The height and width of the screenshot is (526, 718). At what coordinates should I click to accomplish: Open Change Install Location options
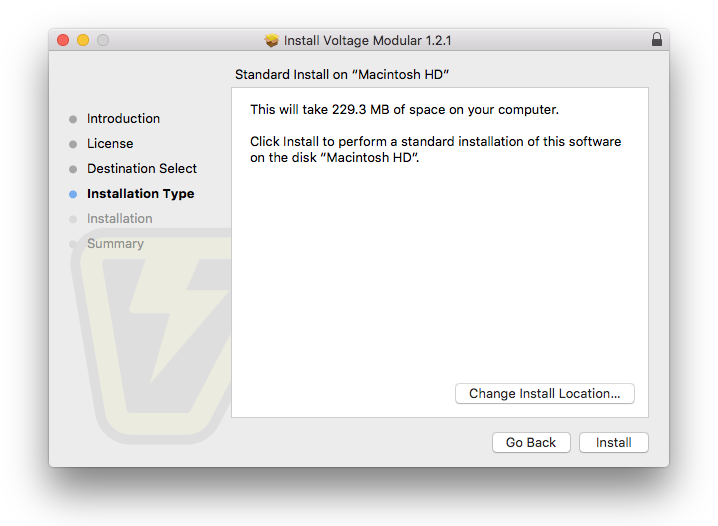pyautogui.click(x=544, y=394)
